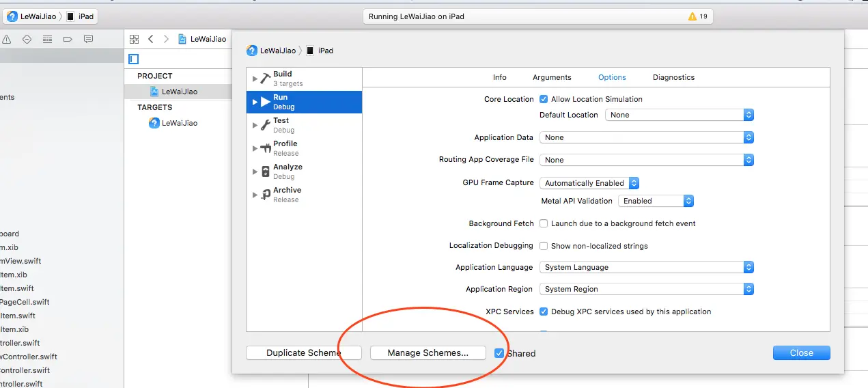Open the report navigator speech bubble icon
868x388 pixels.
point(88,39)
